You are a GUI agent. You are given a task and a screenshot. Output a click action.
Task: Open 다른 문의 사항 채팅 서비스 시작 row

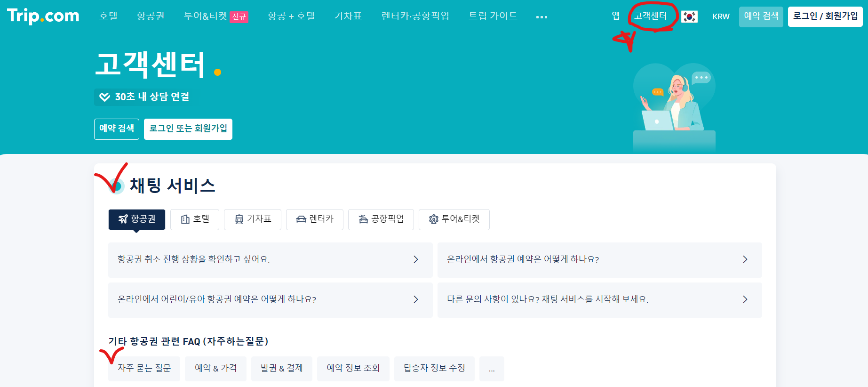(599, 300)
